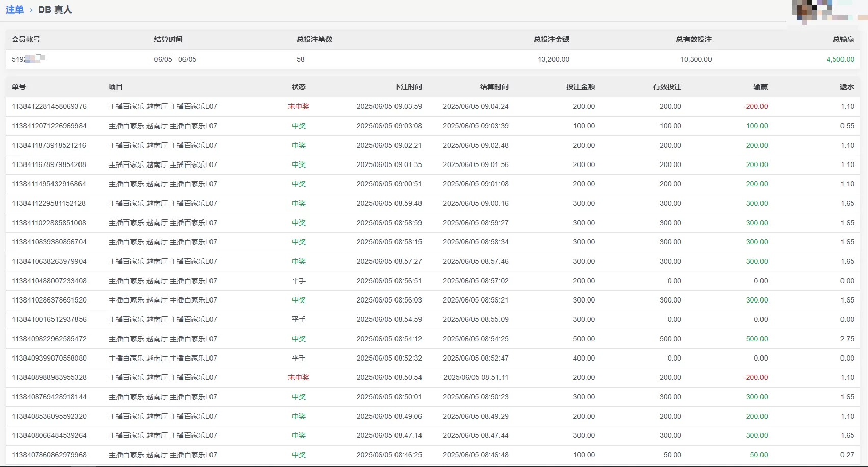Select bet time 2025/06/05 09:02:21
This screenshot has height=467, width=868.
coord(389,145)
